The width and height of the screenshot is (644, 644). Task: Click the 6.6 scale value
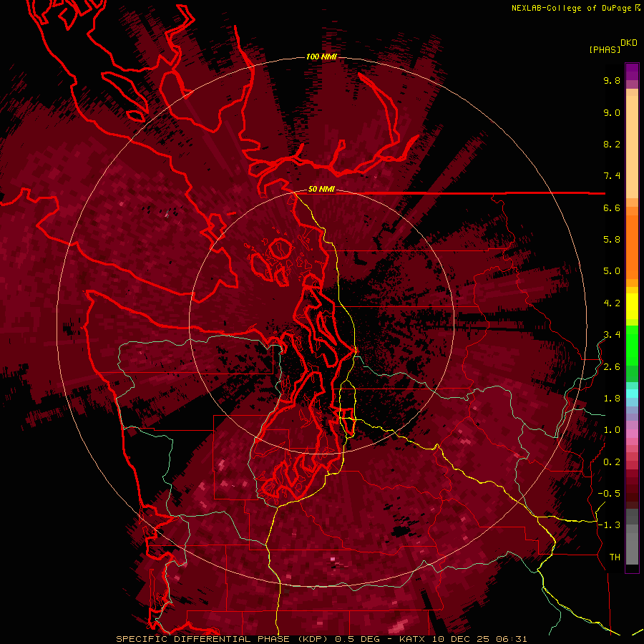(x=612, y=208)
